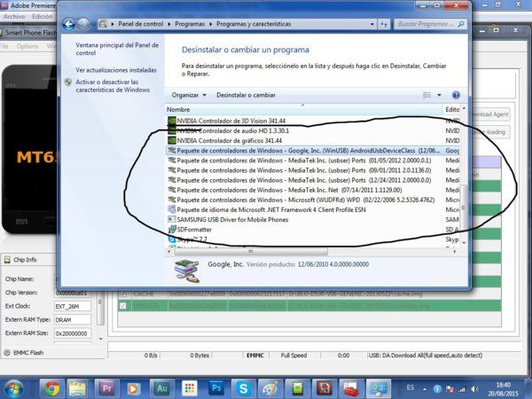Open the help question mark icon
The height and width of the screenshot is (399, 532).
[456, 95]
